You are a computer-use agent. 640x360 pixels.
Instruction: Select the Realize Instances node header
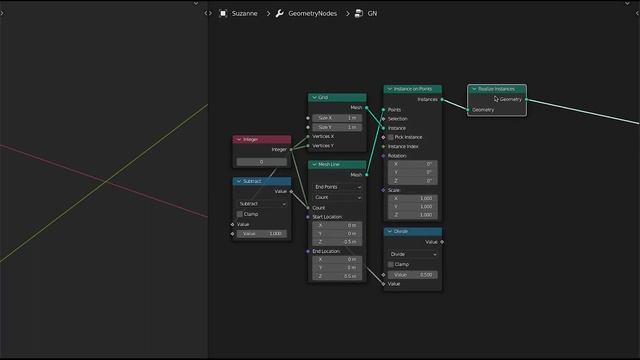pos(497,89)
